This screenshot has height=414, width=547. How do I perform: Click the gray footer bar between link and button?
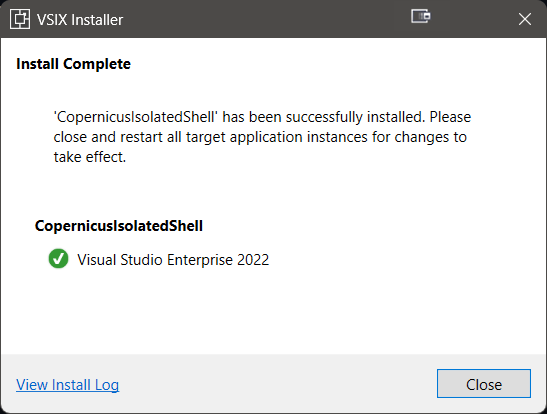(277, 384)
